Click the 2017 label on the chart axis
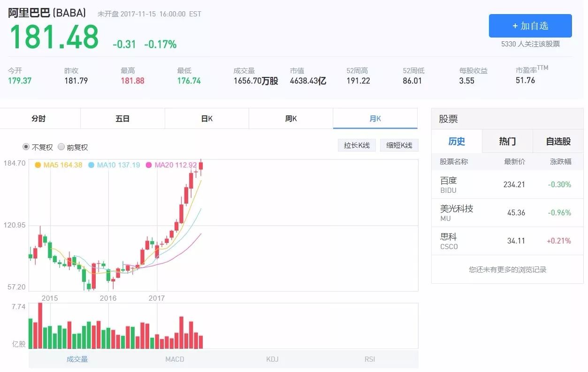The image size is (588, 372). coord(157,298)
